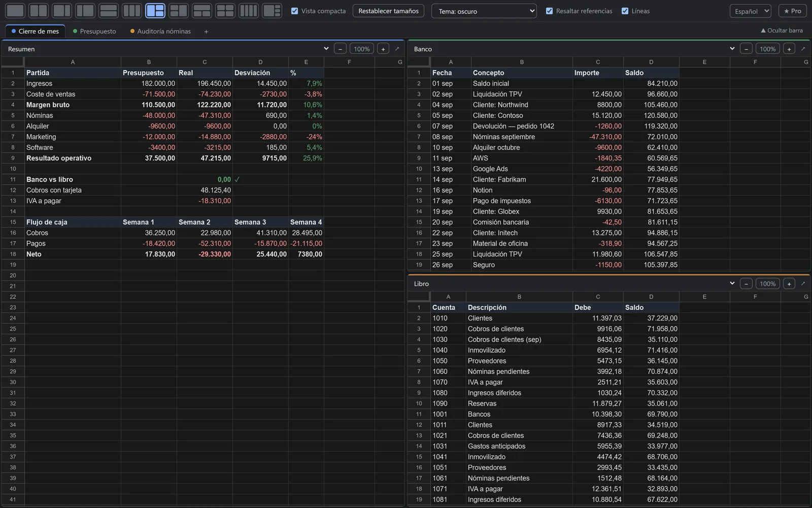
Task: Choose the wide-left narrow-right column layout icon
Action: (62, 11)
